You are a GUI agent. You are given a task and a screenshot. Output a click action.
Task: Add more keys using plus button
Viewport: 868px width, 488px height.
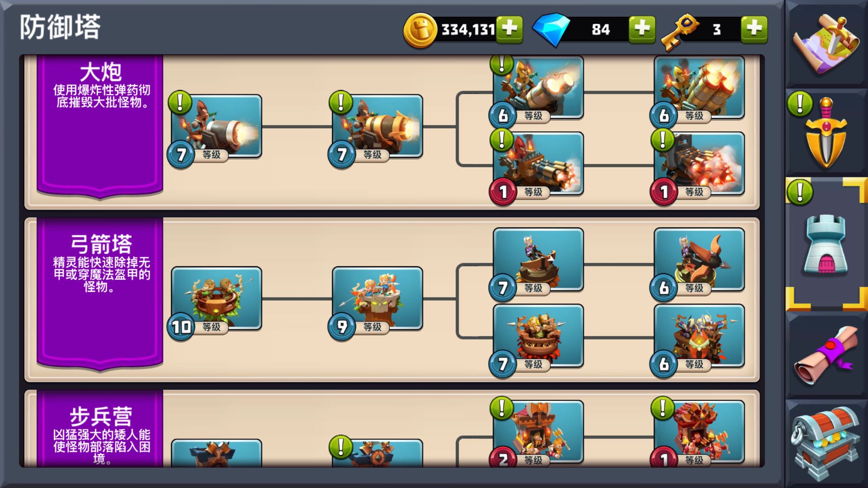click(x=754, y=29)
